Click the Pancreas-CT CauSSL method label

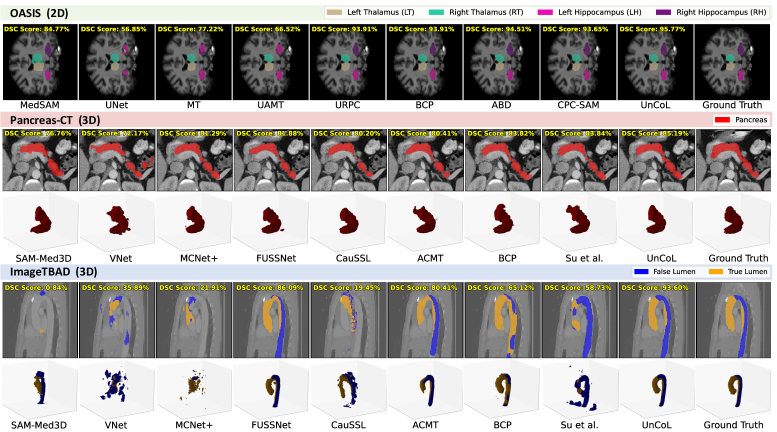coord(353,258)
